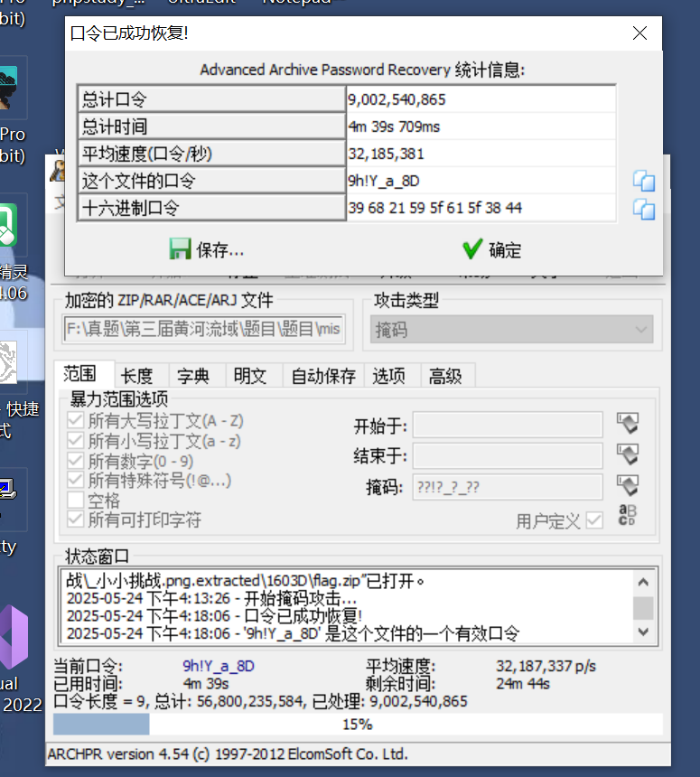Switch to the 字典 tab
This screenshot has width=700, height=777.
pos(192,376)
